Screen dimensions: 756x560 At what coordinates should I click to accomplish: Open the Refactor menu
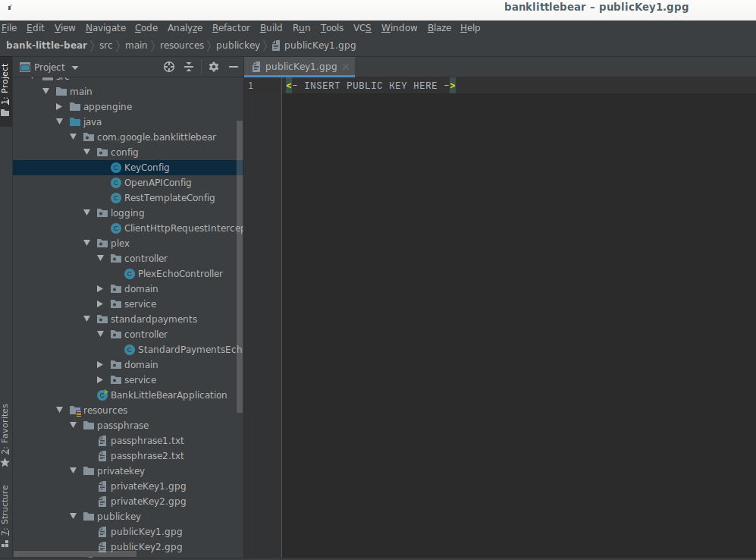(231, 27)
